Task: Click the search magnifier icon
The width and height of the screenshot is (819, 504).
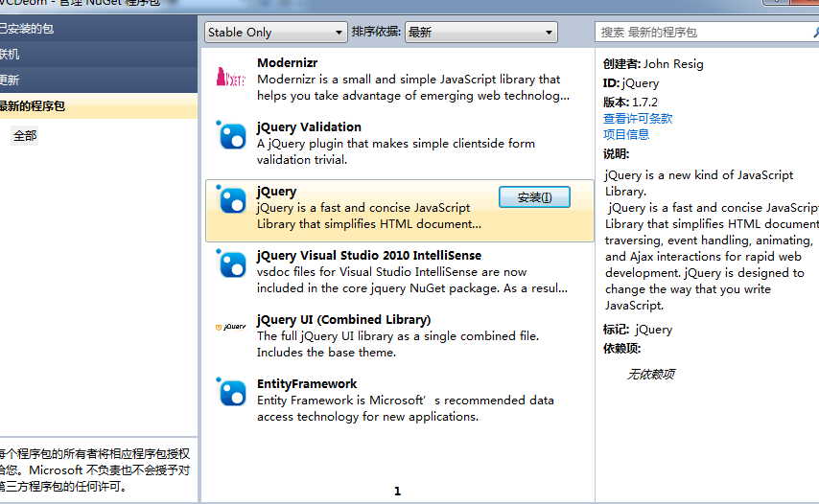Action: pyautogui.click(x=815, y=33)
